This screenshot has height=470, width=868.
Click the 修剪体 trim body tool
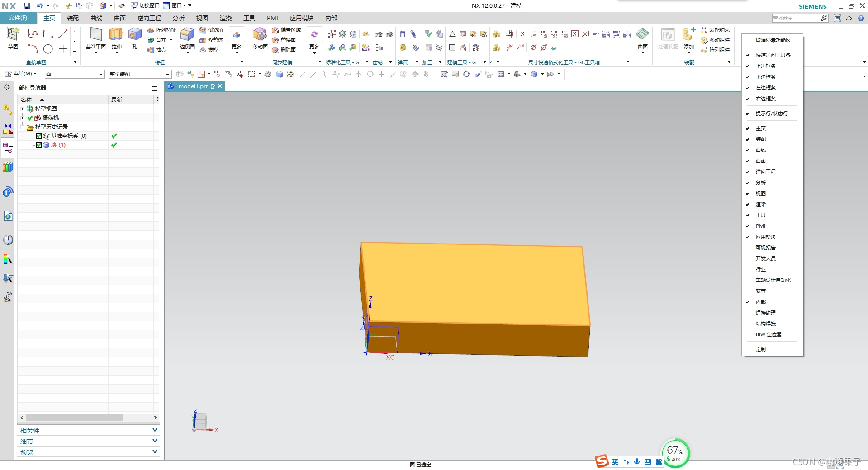tap(211, 40)
